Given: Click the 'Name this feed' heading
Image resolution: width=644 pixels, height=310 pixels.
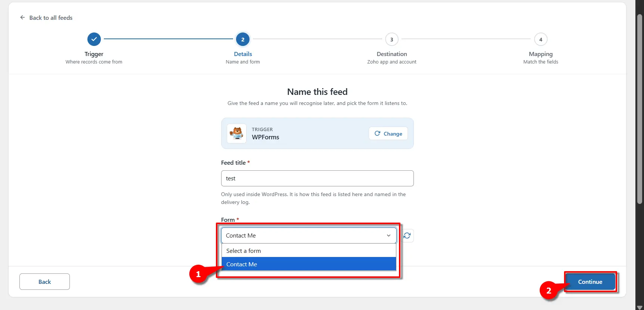Looking at the screenshot, I should tap(317, 92).
